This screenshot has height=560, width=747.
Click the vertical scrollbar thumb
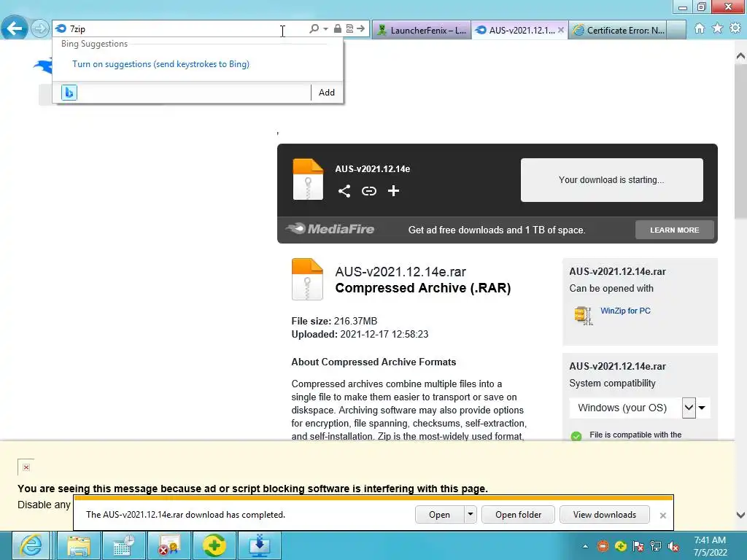coord(740,143)
